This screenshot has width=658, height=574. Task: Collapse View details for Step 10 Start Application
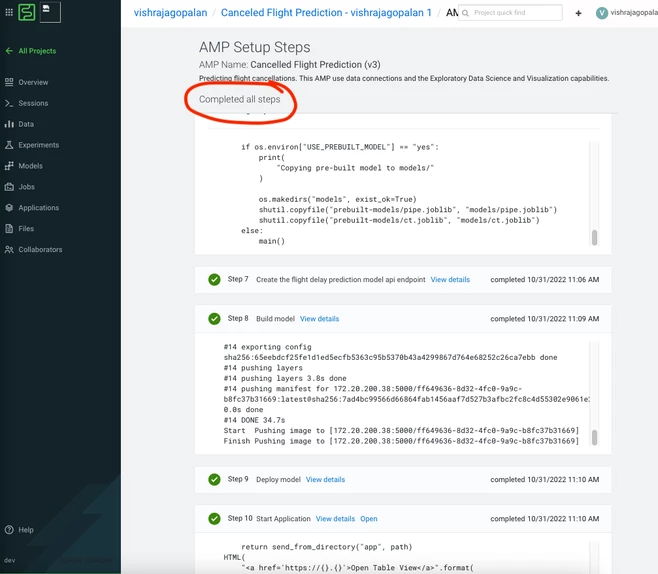[x=335, y=519]
